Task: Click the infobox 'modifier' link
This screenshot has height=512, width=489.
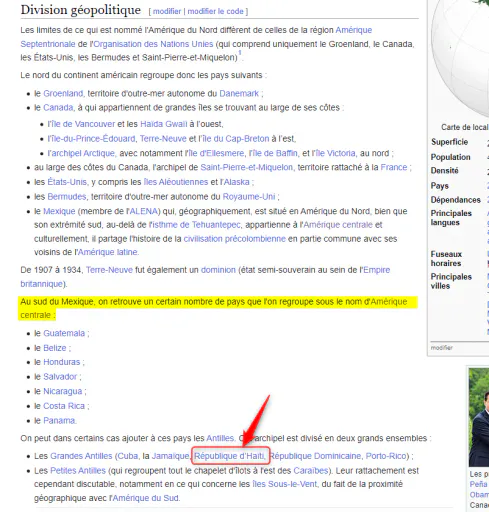Action: [442, 348]
